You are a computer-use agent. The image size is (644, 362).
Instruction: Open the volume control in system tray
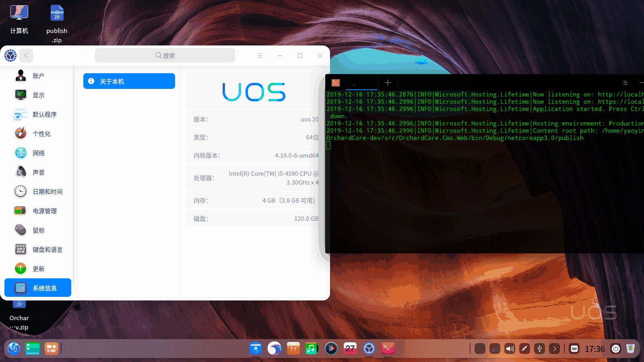510,349
